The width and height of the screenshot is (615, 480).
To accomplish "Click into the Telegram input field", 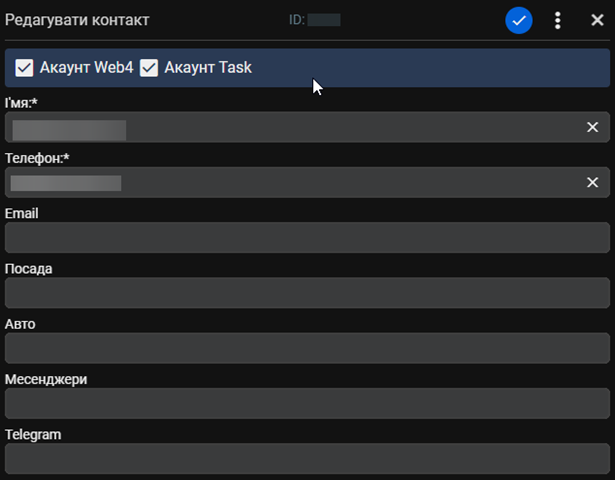I will point(307,459).
